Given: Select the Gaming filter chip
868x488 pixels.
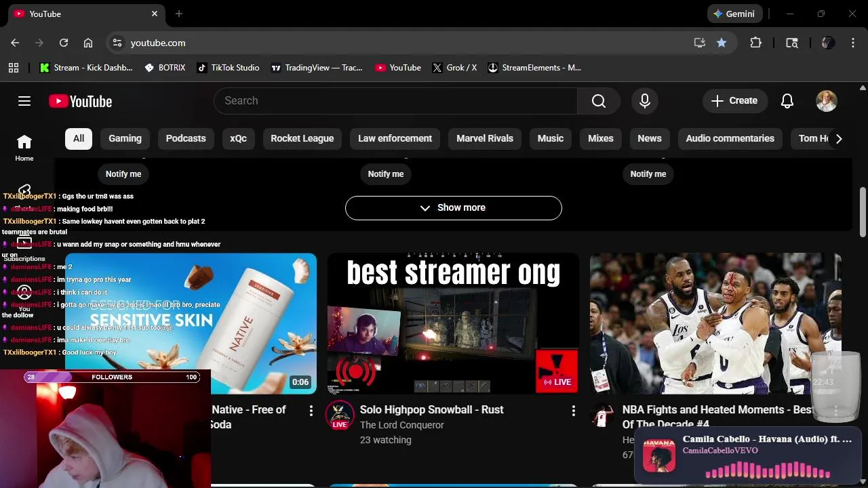Looking at the screenshot, I should point(125,138).
